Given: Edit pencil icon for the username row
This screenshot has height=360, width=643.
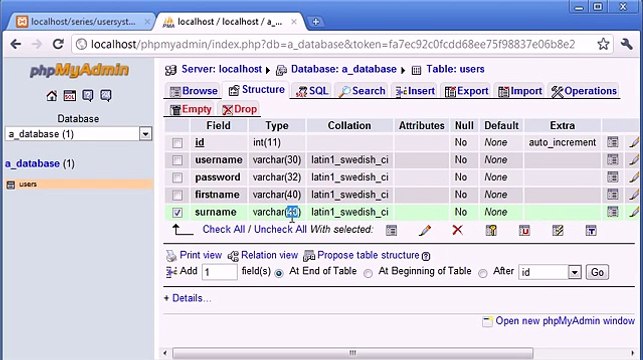Looking at the screenshot, I should pyautogui.click(x=634, y=159).
